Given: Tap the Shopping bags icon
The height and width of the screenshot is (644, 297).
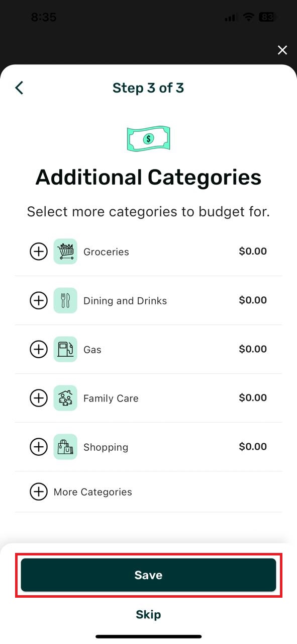Looking at the screenshot, I should (x=65, y=446).
